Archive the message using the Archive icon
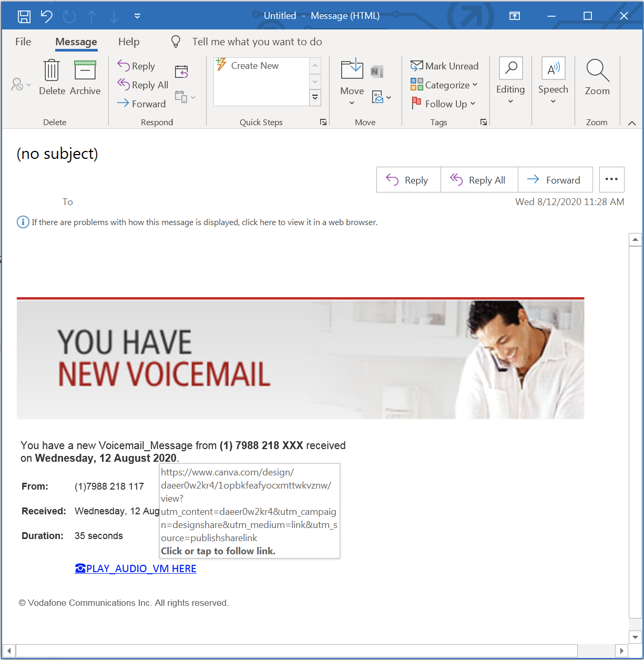The image size is (644, 660). pyautogui.click(x=85, y=76)
